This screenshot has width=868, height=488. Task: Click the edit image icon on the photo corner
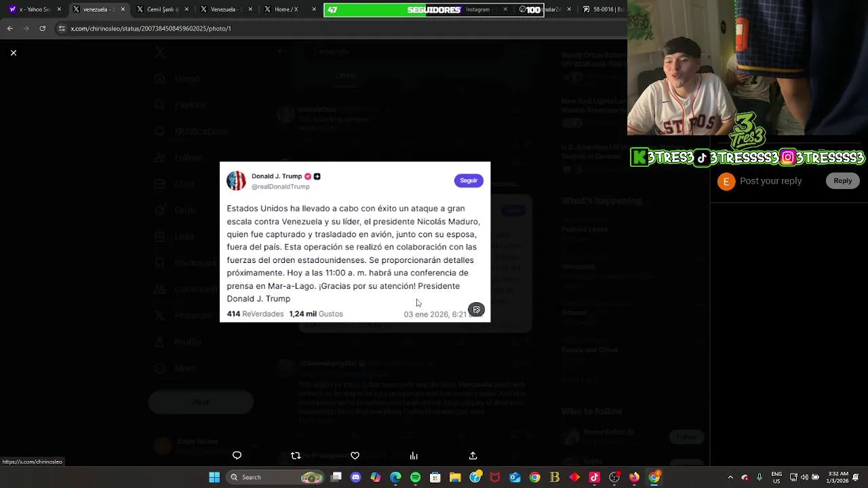tap(476, 310)
